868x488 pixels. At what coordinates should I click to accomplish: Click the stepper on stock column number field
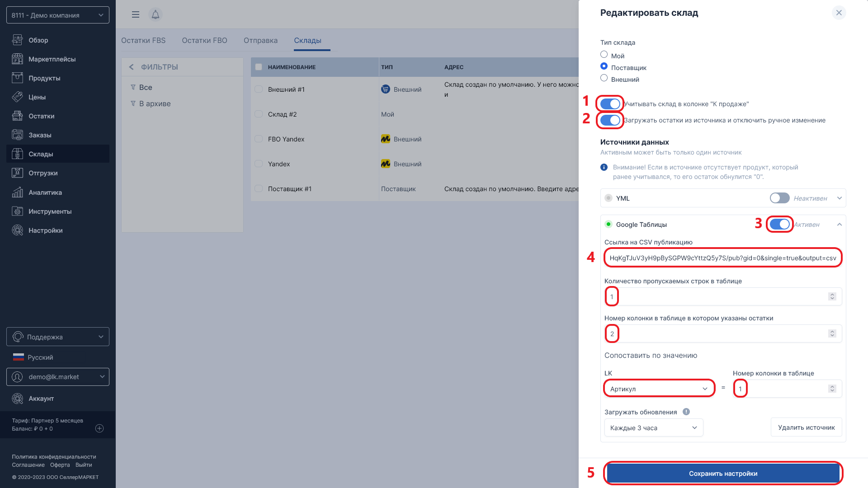(832, 333)
